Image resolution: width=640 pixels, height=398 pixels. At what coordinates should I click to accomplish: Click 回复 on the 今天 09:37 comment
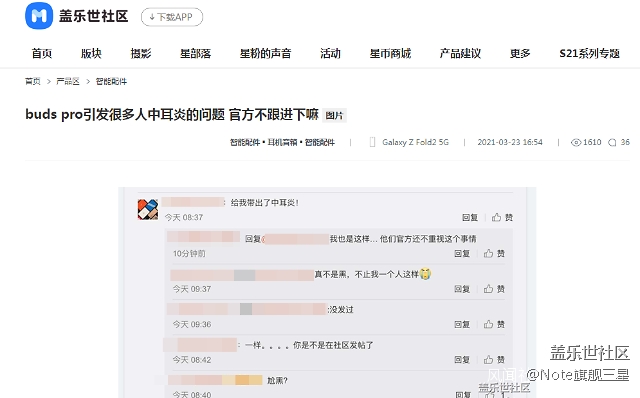pos(462,289)
